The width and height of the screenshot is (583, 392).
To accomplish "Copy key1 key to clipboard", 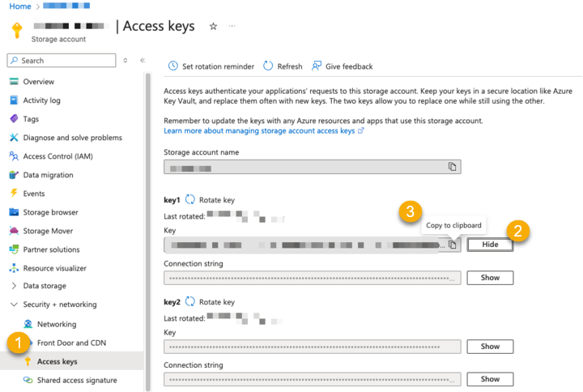I will pos(453,245).
